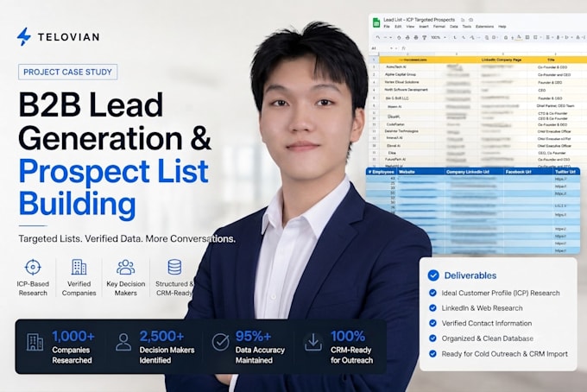
Task: Click the check beside Ready for Cold Outreach
Action: point(432,354)
